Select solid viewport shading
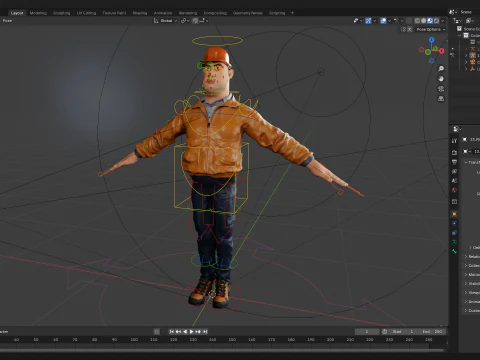The image size is (480, 360). [424, 21]
